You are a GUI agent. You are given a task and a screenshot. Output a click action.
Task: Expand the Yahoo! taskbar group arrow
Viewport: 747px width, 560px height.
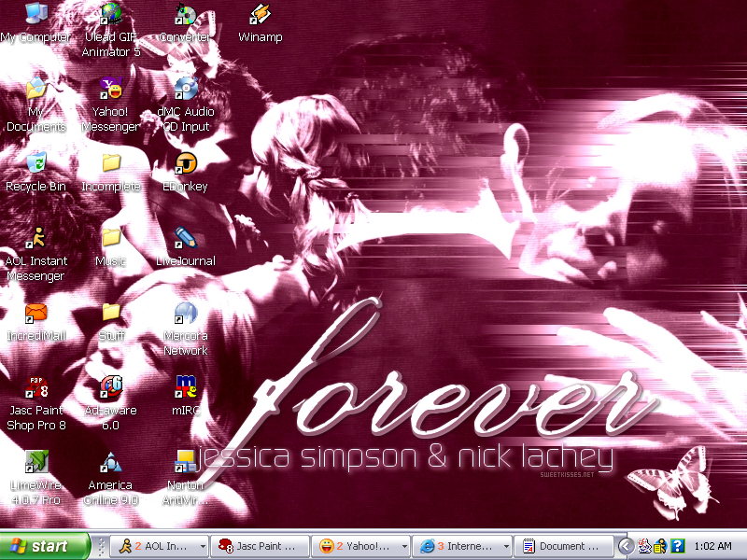[x=404, y=546]
